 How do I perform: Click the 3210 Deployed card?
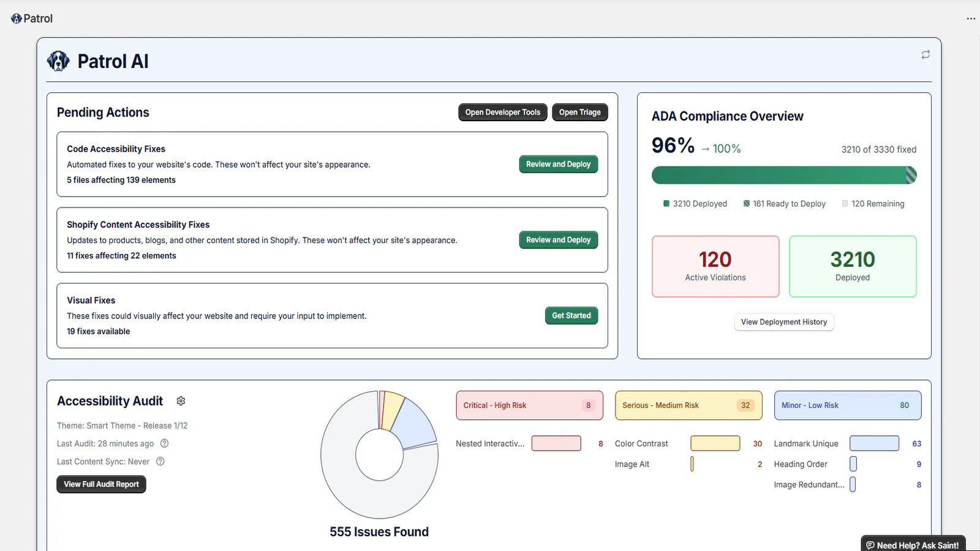pyautogui.click(x=853, y=267)
